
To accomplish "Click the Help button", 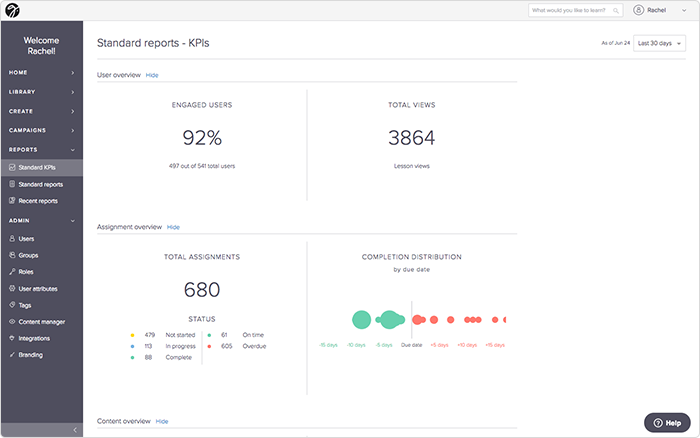I will point(667,422).
